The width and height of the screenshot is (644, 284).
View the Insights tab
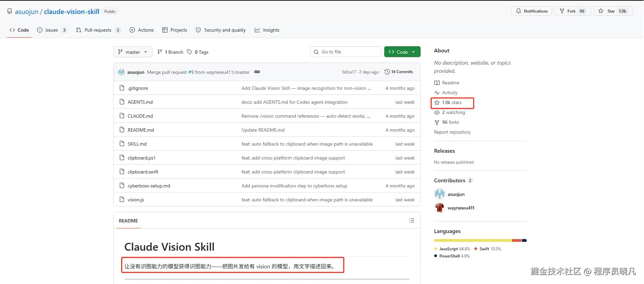coord(267,30)
